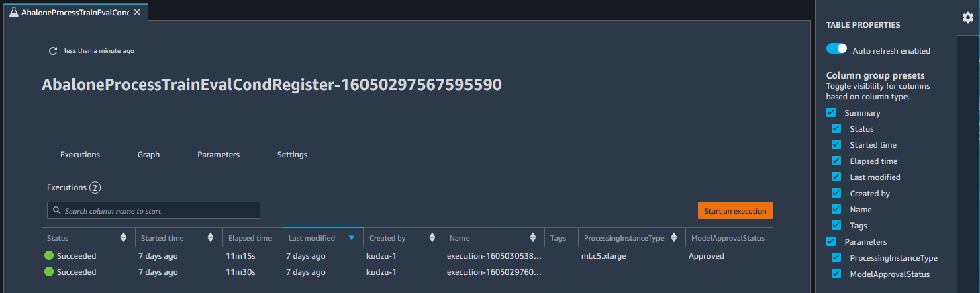Click the green Succeeded icon in first row

49,256
